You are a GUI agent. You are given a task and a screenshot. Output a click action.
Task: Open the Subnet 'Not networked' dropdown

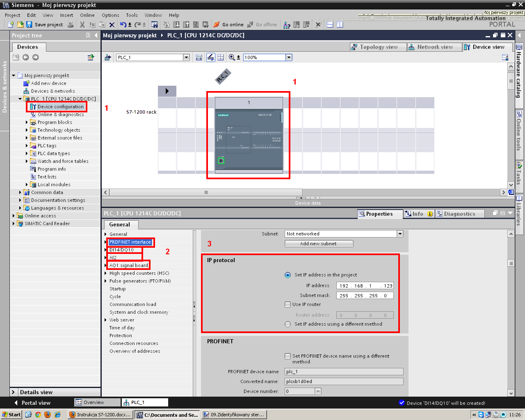(x=400, y=234)
